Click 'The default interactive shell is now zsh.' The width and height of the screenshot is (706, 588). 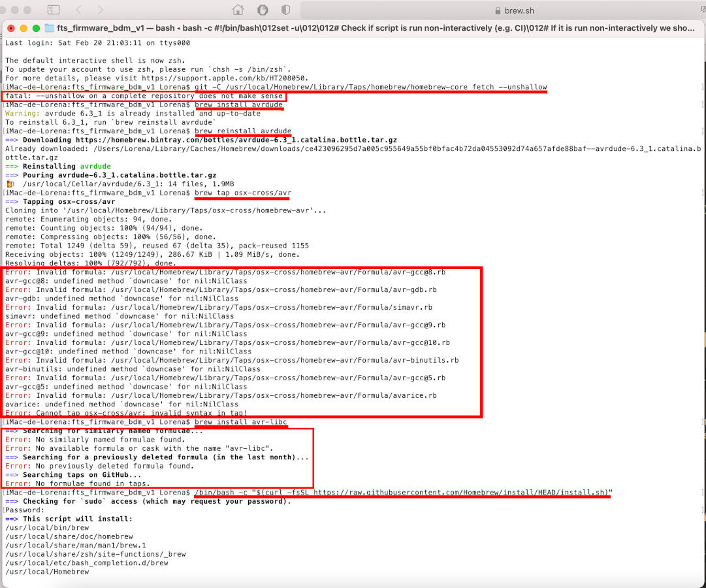(95, 60)
